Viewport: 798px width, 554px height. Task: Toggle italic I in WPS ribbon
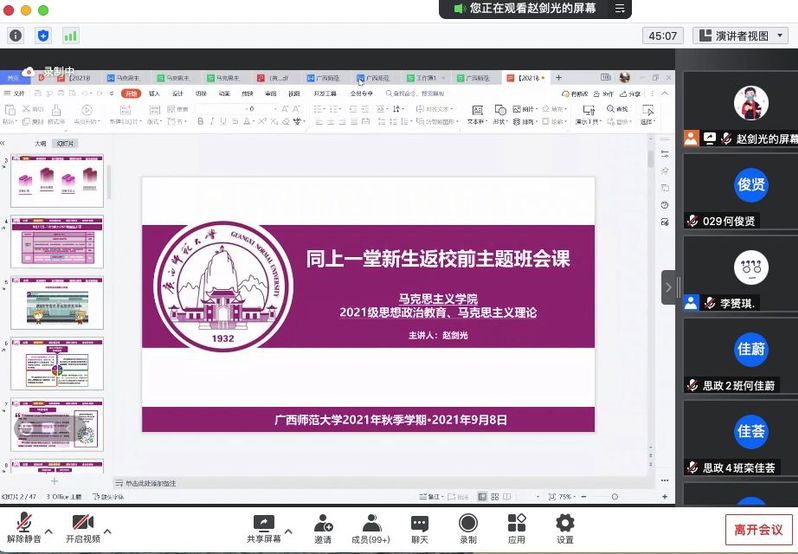click(212, 122)
